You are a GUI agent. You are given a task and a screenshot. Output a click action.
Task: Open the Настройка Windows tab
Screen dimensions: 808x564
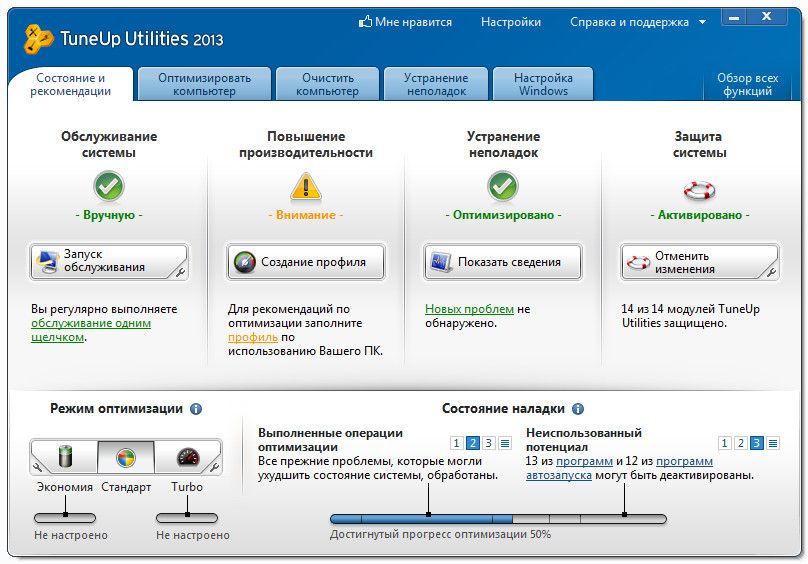point(543,84)
